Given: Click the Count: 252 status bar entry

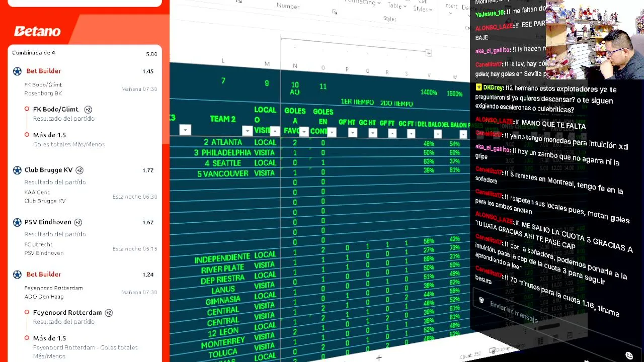Looking at the screenshot, I should 470,355.
